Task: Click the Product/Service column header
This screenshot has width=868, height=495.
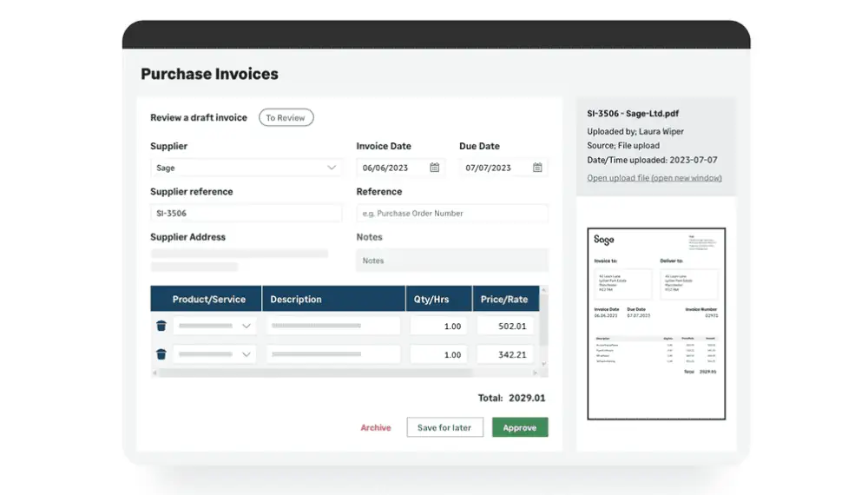Action: [x=206, y=299]
